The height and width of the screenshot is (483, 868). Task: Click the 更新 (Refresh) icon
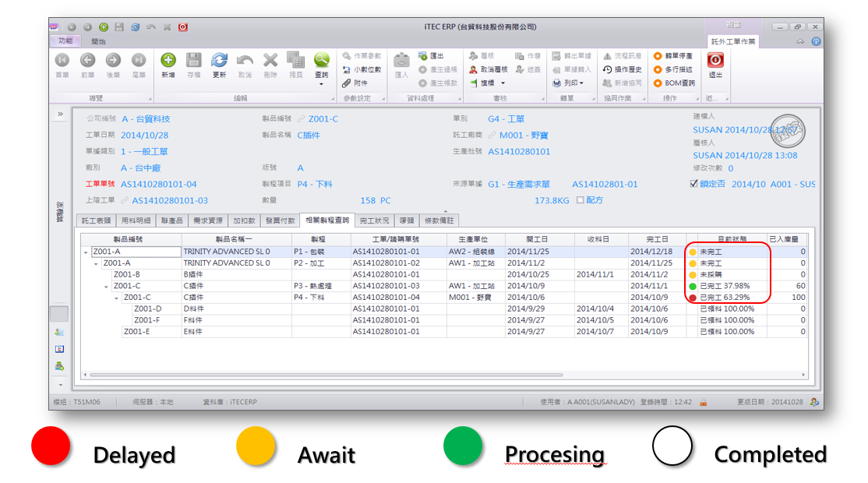tap(219, 61)
